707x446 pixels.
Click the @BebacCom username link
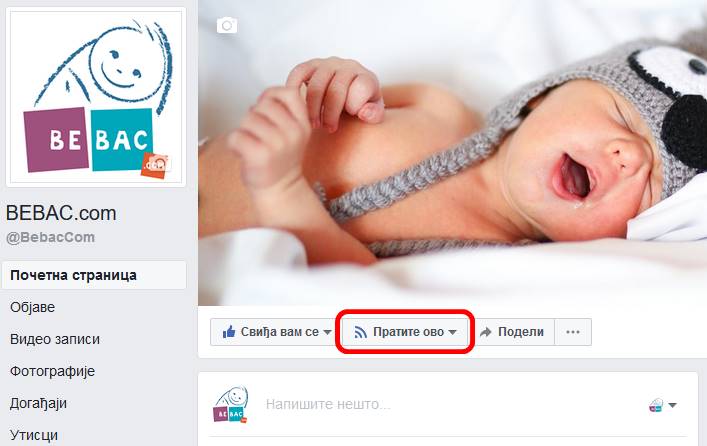tap(50, 237)
